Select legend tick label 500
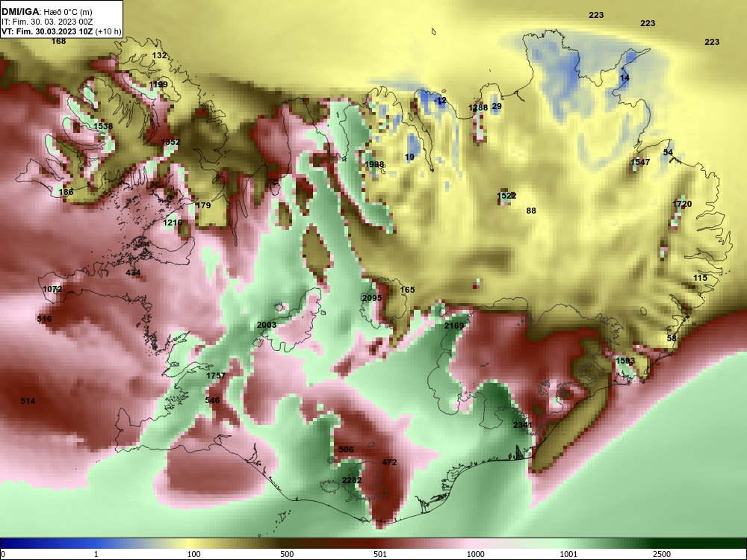Screen dimensions: 747x560 pos(287,554)
